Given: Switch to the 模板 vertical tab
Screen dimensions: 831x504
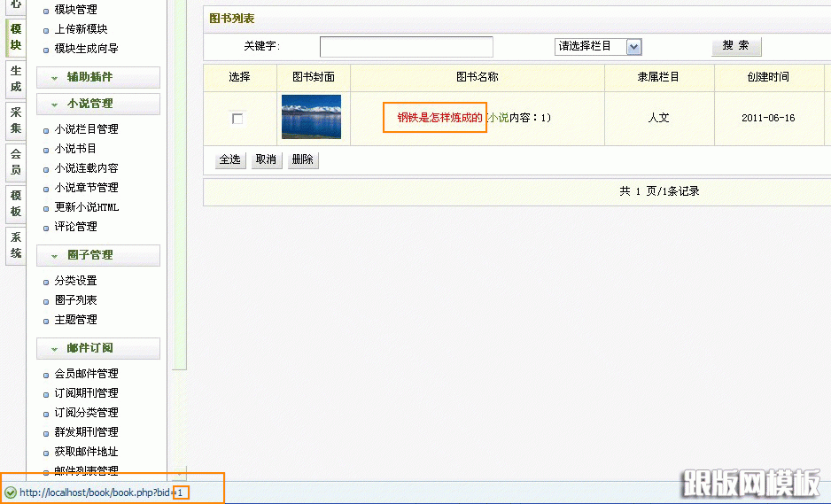Looking at the screenshot, I should [x=15, y=204].
